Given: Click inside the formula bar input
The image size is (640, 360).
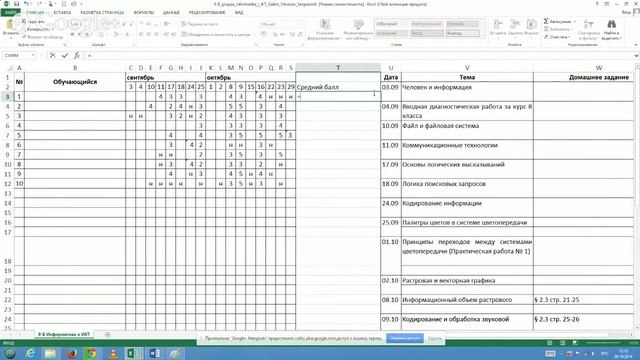Looking at the screenshot, I should tap(359, 56).
